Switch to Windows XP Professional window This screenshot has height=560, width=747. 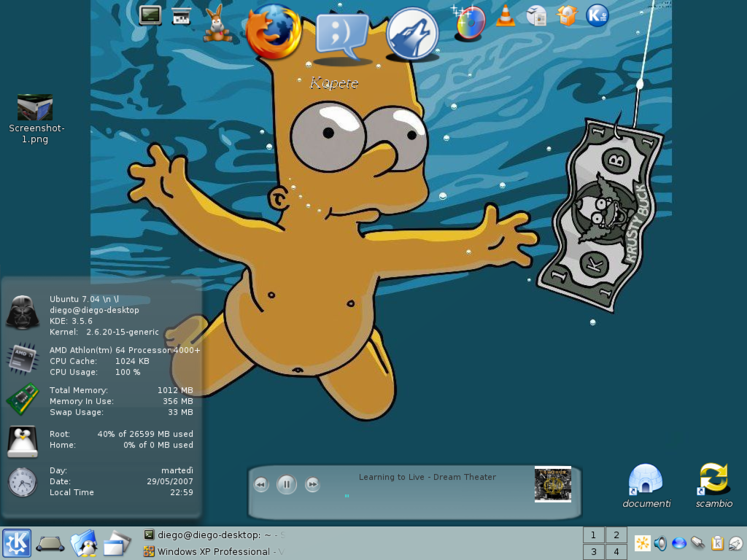tap(213, 551)
